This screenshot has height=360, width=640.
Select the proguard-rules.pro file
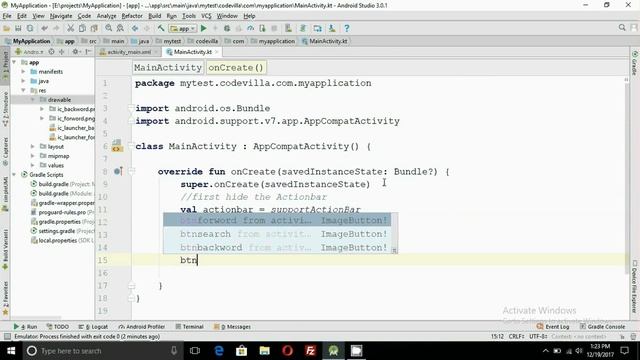[63, 212]
